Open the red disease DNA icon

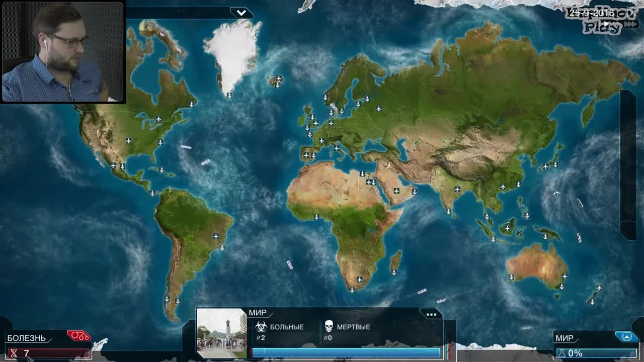(78, 335)
